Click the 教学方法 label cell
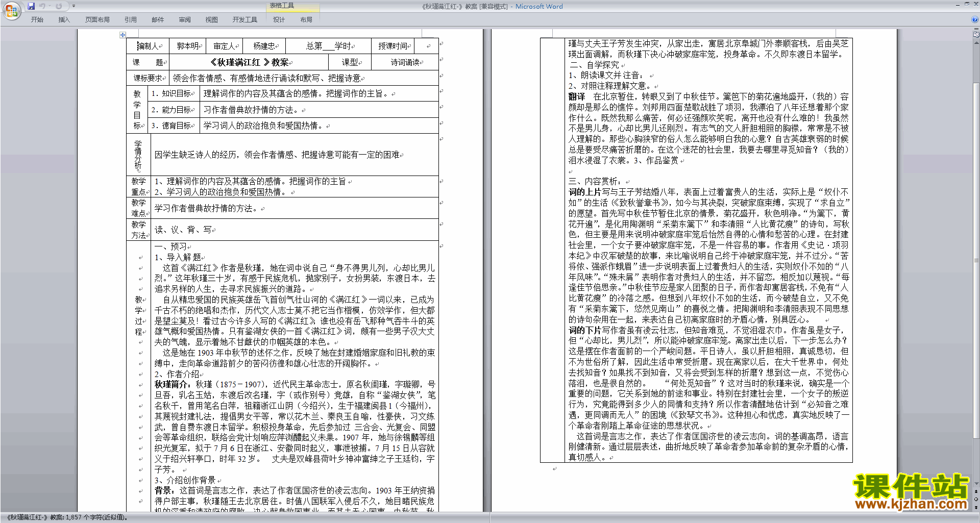This screenshot has width=980, height=523. click(139, 230)
